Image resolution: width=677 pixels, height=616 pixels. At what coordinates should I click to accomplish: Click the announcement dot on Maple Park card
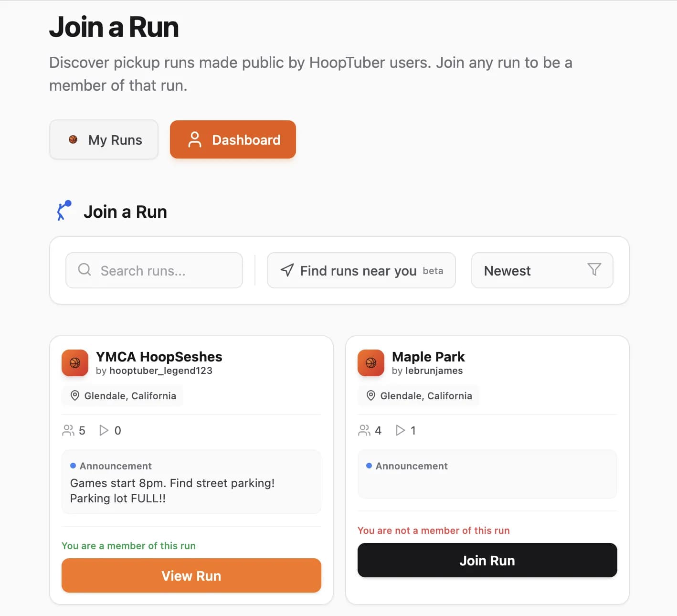369,465
